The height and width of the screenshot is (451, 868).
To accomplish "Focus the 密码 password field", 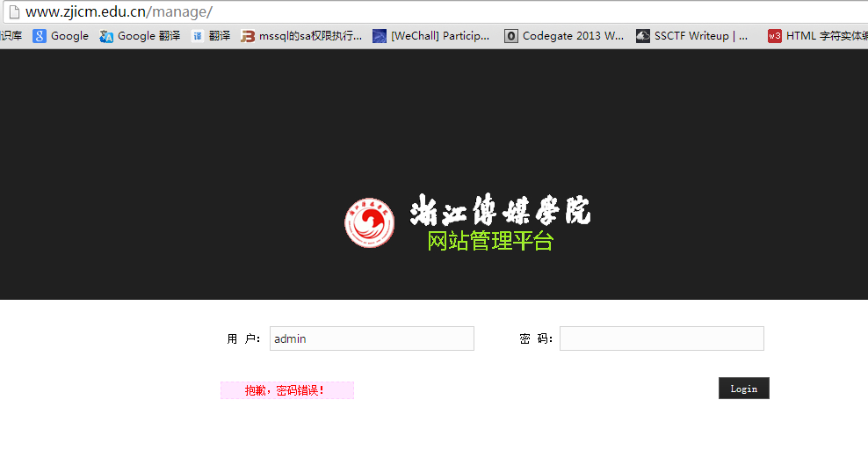I will point(662,338).
